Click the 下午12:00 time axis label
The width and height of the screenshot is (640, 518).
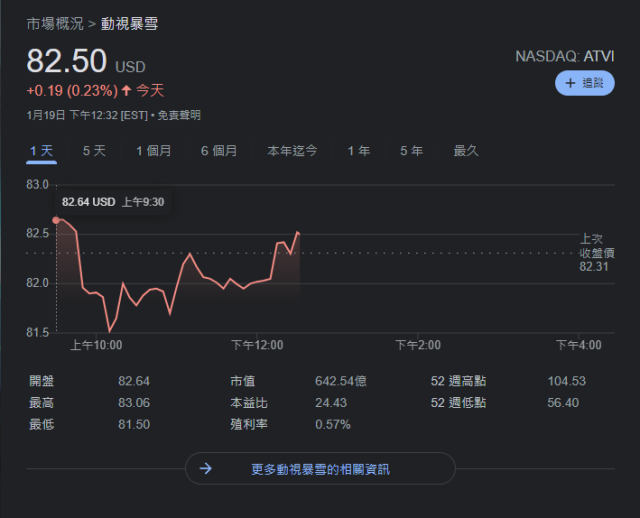point(257,345)
